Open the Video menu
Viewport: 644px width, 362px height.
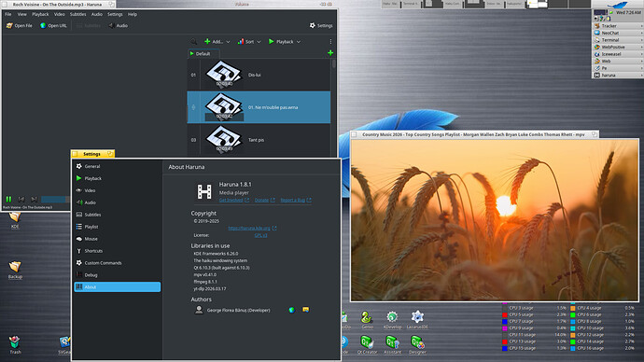click(60, 14)
